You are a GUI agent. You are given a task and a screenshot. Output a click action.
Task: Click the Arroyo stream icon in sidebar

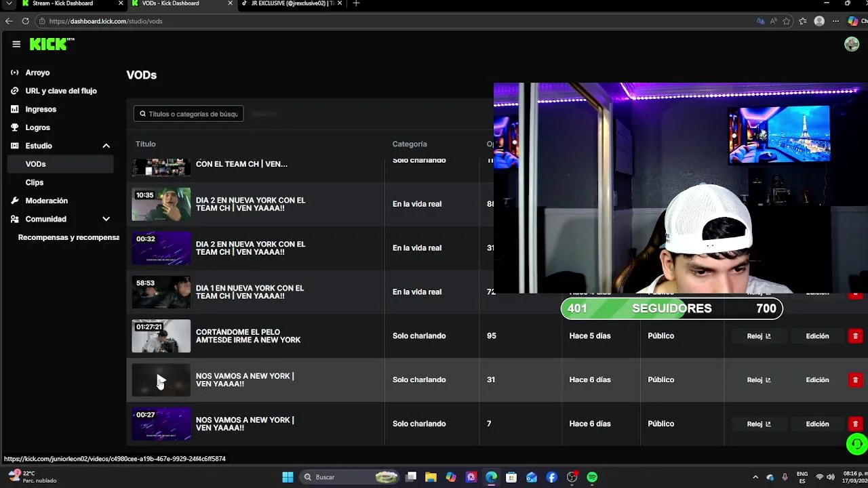(x=15, y=73)
